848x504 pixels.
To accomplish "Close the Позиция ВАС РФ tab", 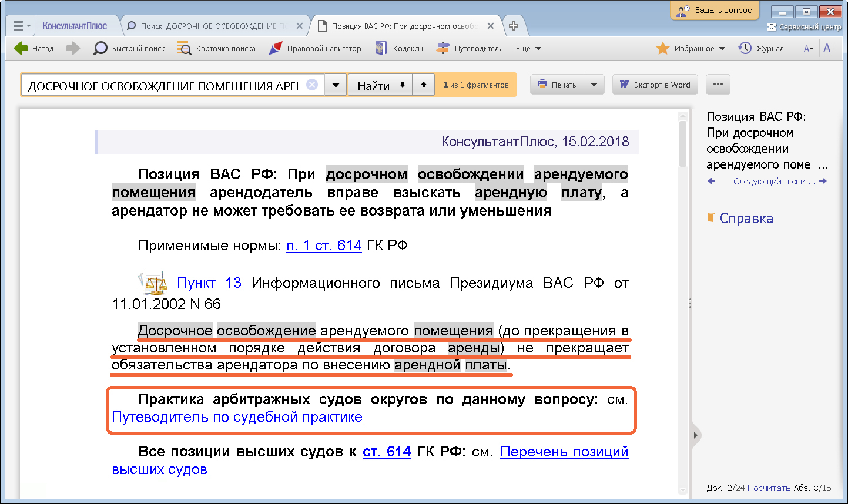I will (491, 26).
